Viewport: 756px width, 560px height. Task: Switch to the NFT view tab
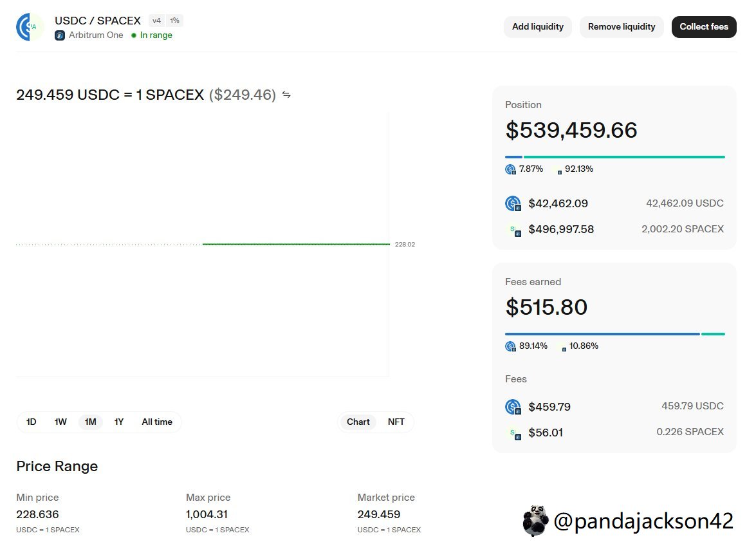[396, 422]
